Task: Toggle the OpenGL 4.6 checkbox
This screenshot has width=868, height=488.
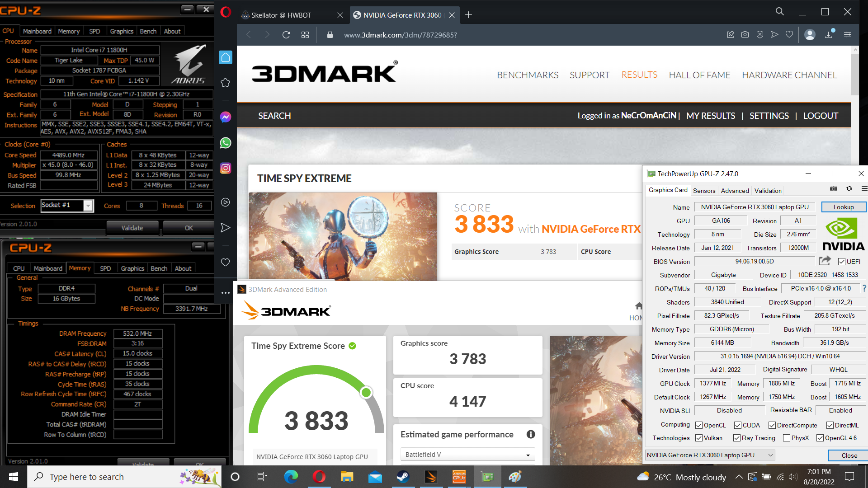Action: tap(820, 438)
